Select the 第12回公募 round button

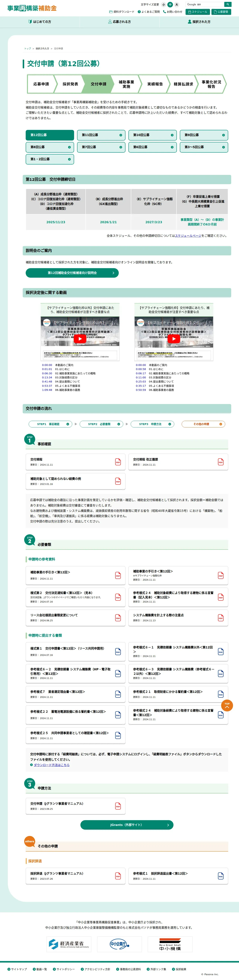pyautogui.click(x=50, y=135)
